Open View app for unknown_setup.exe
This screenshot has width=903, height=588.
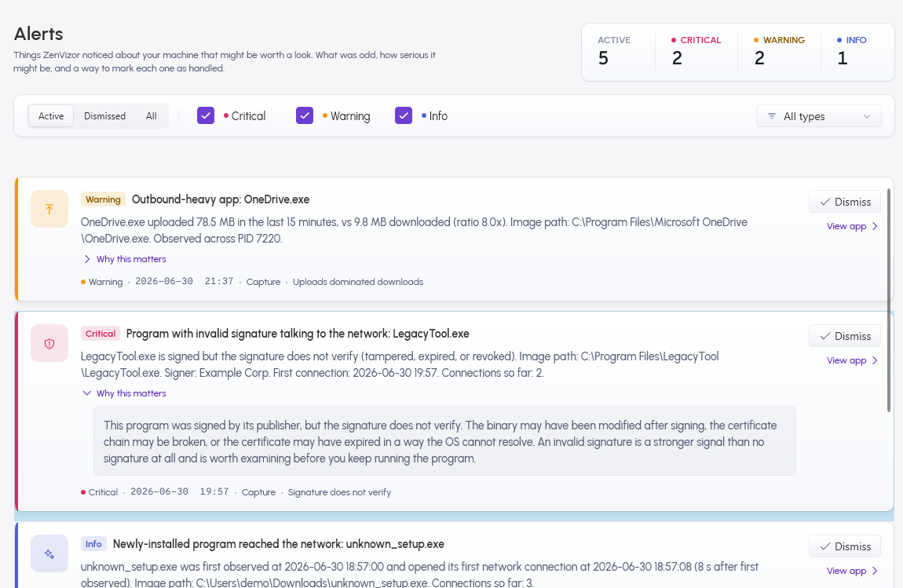pyautogui.click(x=852, y=571)
